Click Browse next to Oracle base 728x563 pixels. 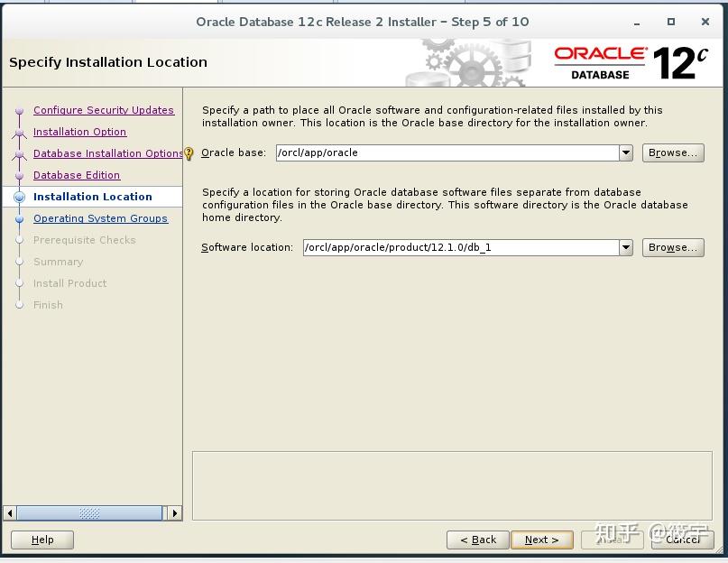pyautogui.click(x=672, y=152)
